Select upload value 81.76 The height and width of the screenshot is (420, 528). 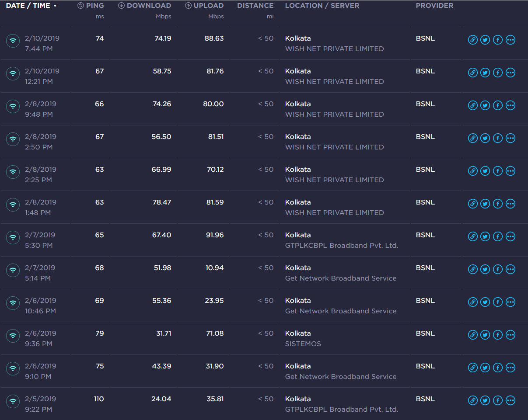pyautogui.click(x=215, y=71)
